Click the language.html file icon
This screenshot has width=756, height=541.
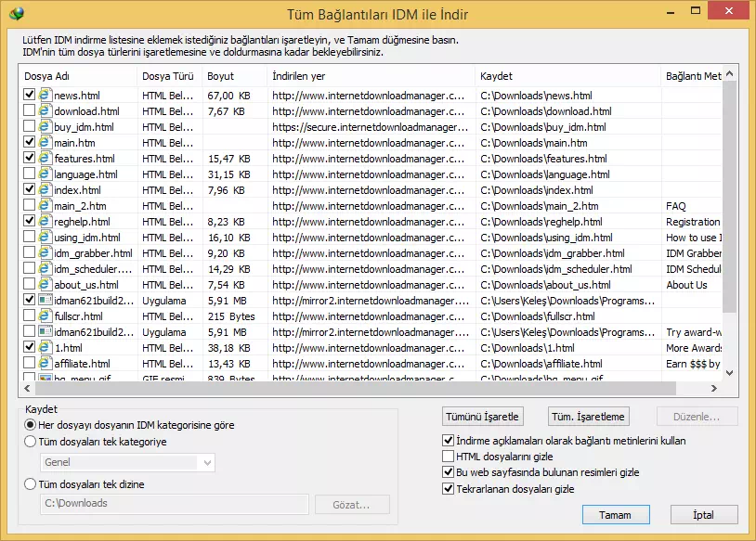45,174
